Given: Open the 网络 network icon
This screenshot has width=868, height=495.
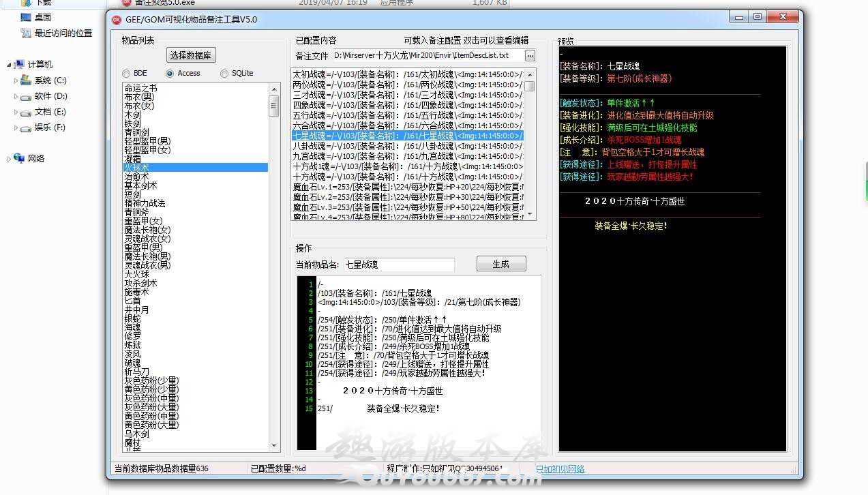Looking at the screenshot, I should (20, 158).
